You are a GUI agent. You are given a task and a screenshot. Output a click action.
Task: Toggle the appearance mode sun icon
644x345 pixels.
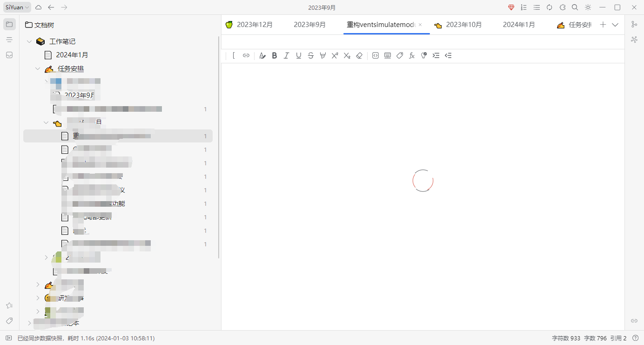[588, 7]
